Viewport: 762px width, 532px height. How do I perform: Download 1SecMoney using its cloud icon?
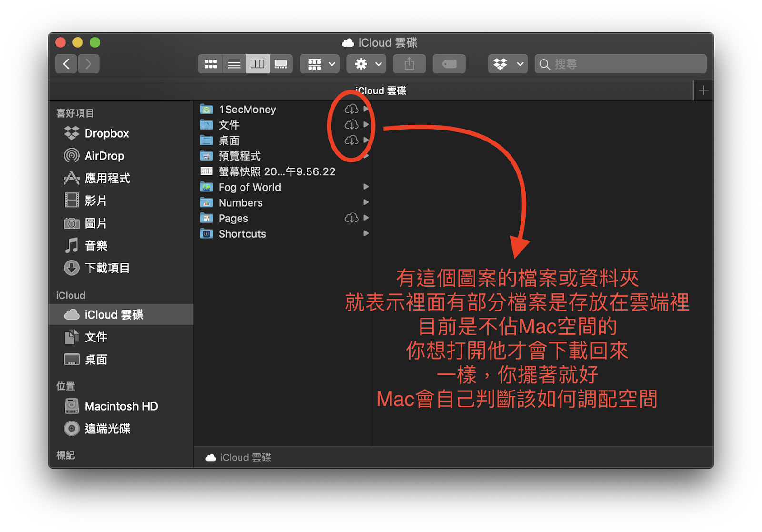pos(351,109)
